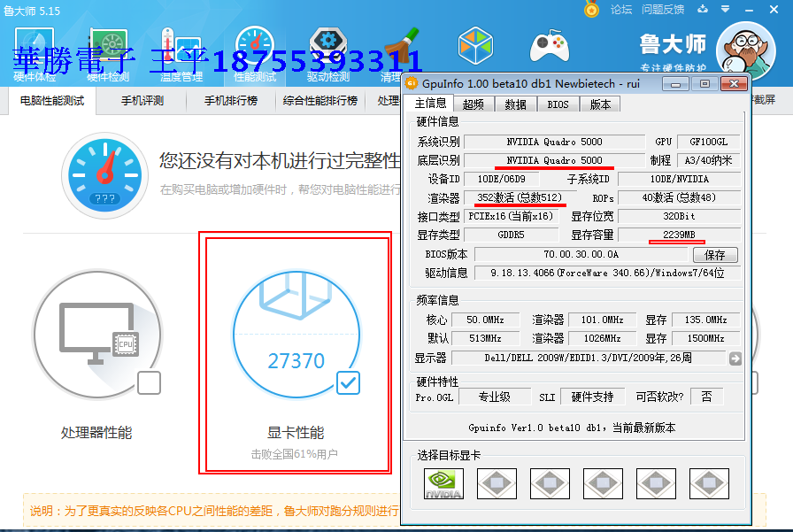
Task: Click the 鲁大师 mascot avatar
Action: point(745,50)
